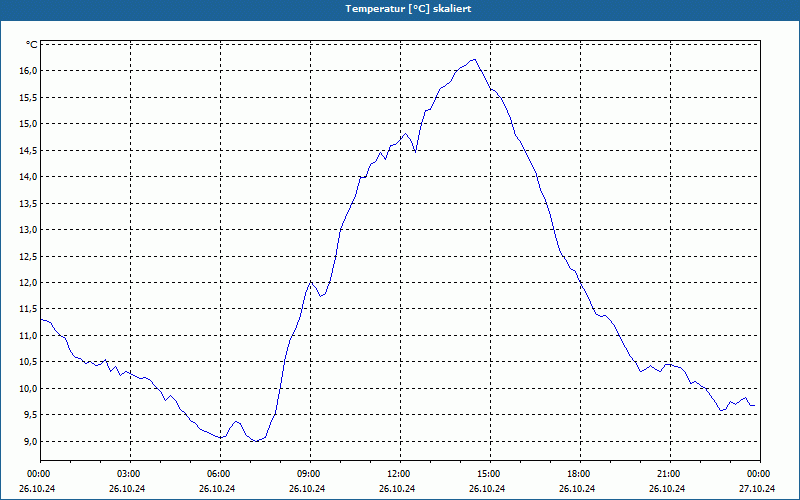
Task: Select the 11,5 y-axis label
Action: pos(29,309)
